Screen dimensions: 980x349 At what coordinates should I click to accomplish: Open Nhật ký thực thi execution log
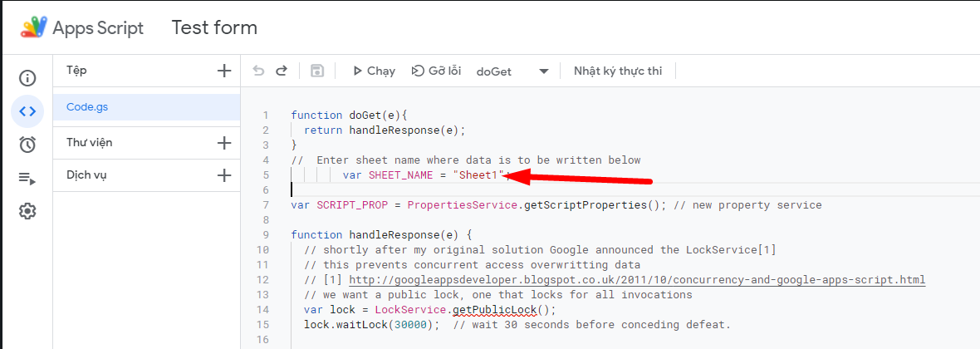click(618, 71)
